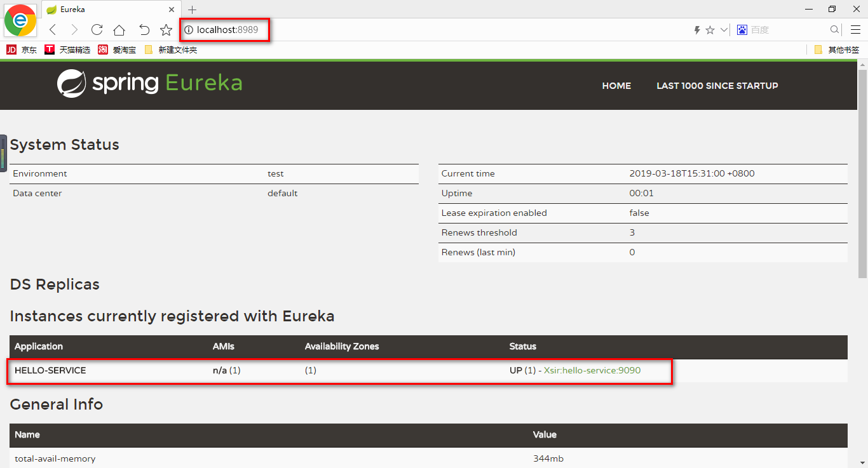The width and height of the screenshot is (868, 468).
Task: Click the star icon at right of address bar
Action: pyautogui.click(x=710, y=30)
